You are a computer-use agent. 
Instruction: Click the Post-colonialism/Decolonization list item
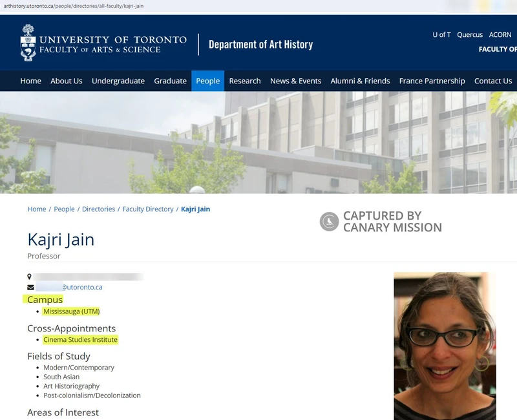[92, 395]
